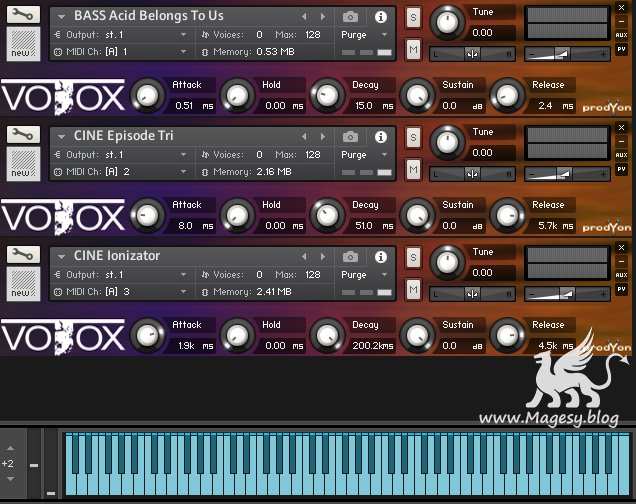636x504 pixels.
Task: Click the Max voices value 128 in CINE Ionizator
Action: pyautogui.click(x=313, y=275)
